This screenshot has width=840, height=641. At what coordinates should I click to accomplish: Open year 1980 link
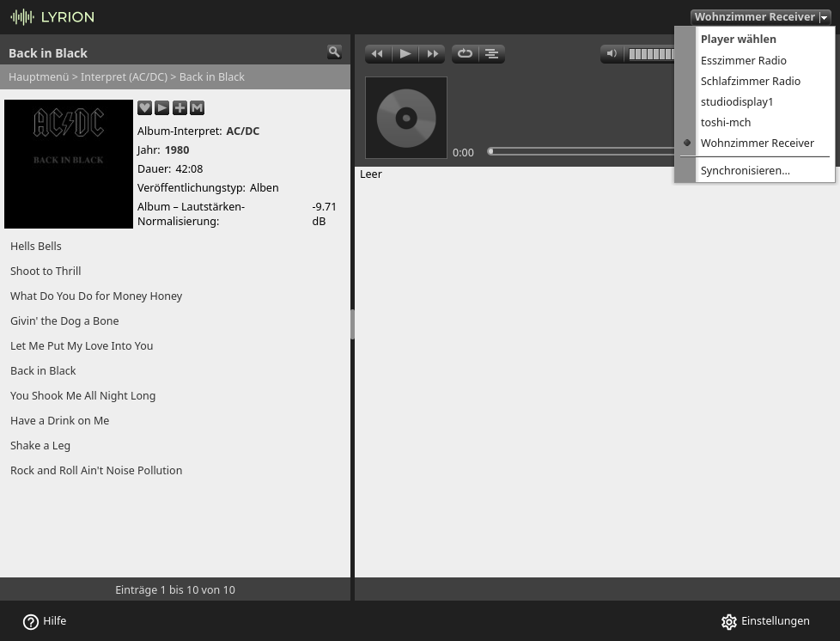177,150
